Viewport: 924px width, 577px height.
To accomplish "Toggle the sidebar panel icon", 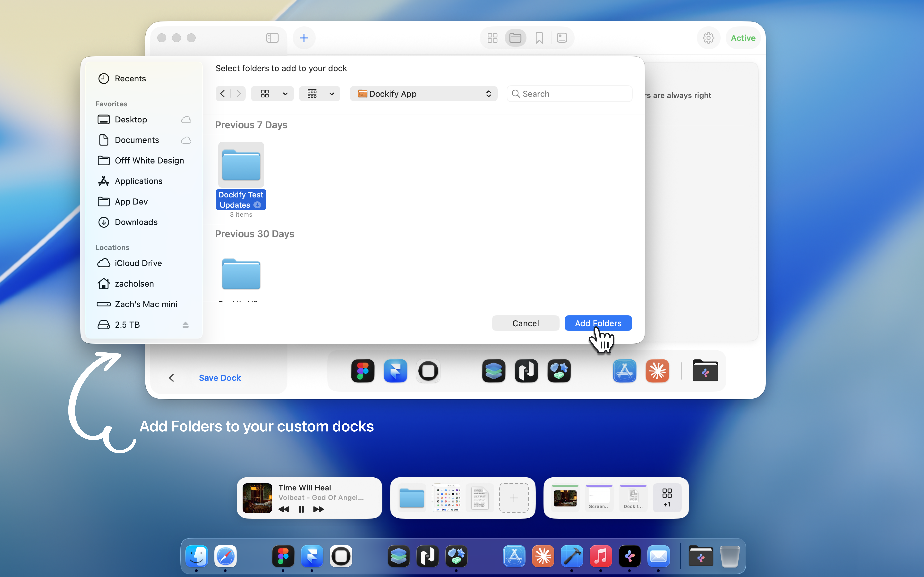I will coord(272,38).
